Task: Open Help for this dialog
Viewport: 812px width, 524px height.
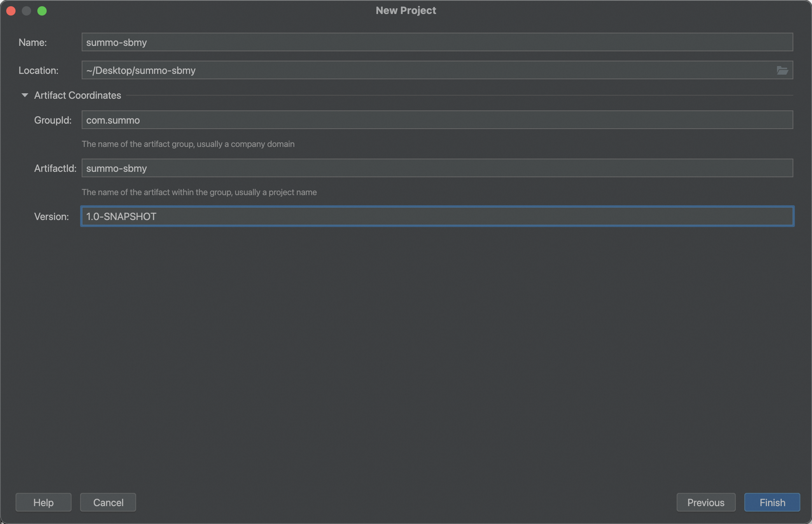Action: coord(43,502)
